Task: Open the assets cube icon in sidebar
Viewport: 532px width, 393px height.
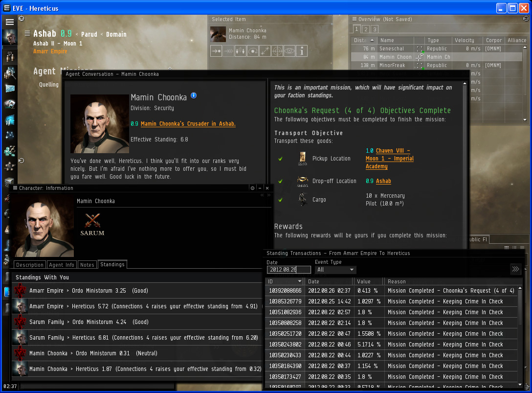Action: [9, 182]
